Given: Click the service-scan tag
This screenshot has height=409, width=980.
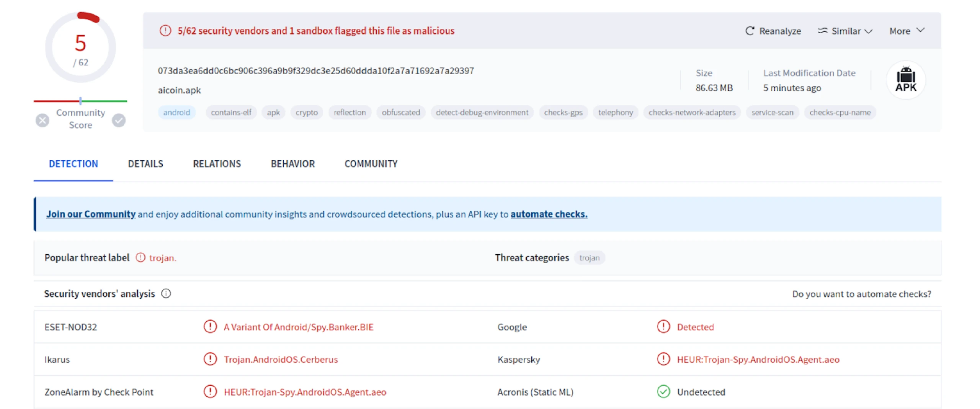Looking at the screenshot, I should [772, 113].
